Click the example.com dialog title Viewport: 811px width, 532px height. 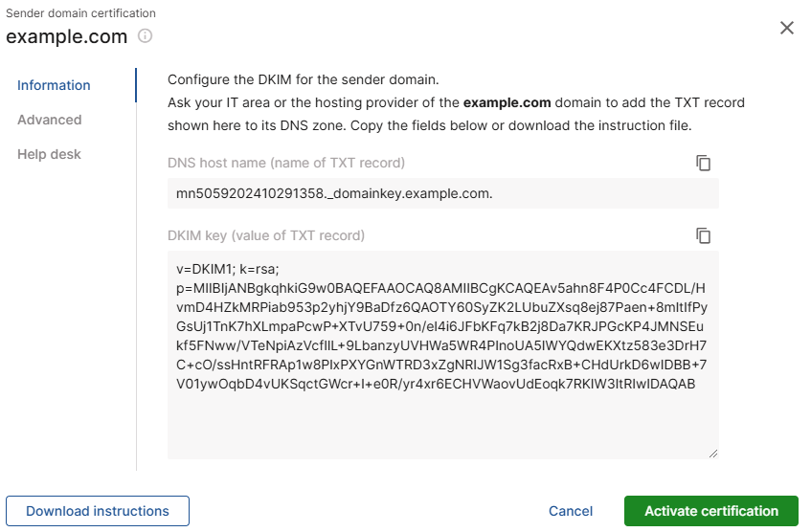[67, 37]
